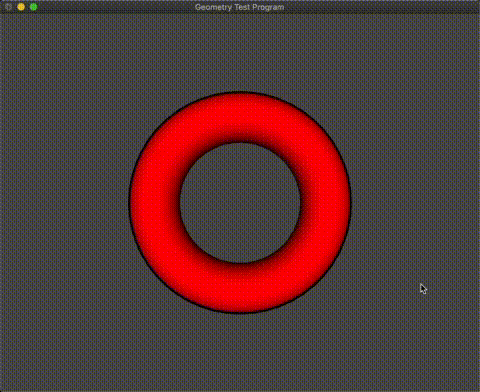Screen dimensions: 480x392
Task: Click the yellow minimize window button
Action: pyautogui.click(x=21, y=7)
